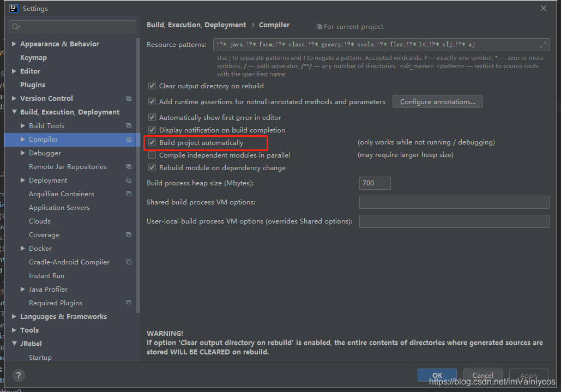The width and height of the screenshot is (561, 392).
Task: Click the For current project icon
Action: click(319, 27)
